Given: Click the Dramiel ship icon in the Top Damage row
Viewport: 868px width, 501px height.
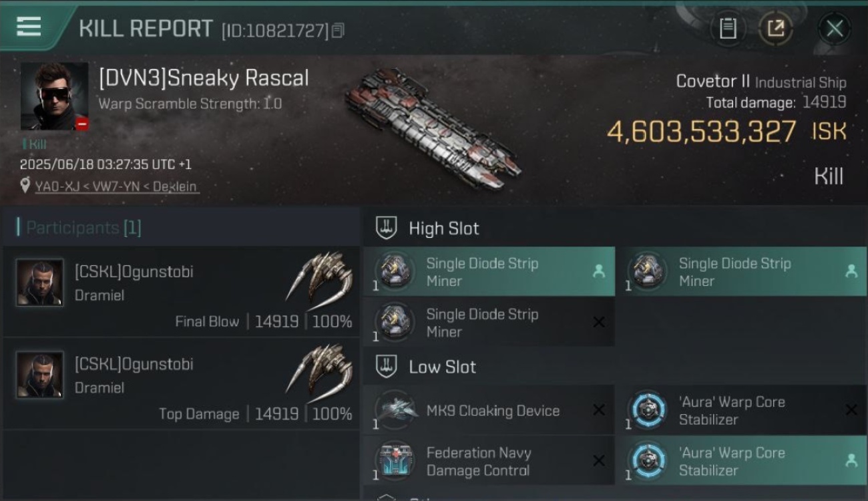Looking at the screenshot, I should coord(320,369).
